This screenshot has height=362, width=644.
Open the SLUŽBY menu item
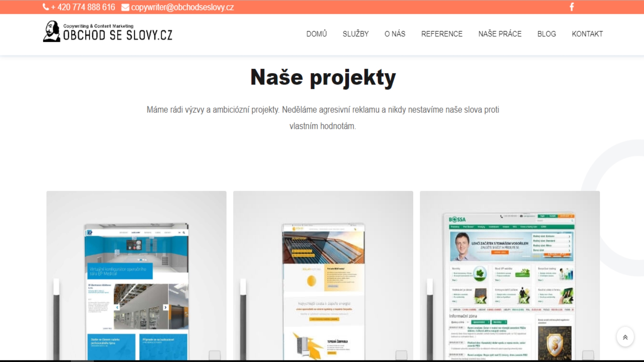pos(356,34)
